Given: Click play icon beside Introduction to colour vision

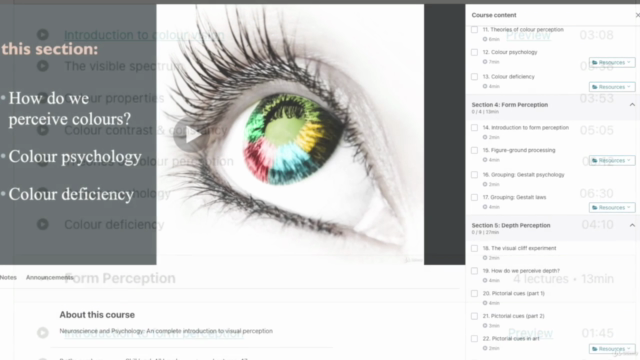Looking at the screenshot, I should (43, 35).
